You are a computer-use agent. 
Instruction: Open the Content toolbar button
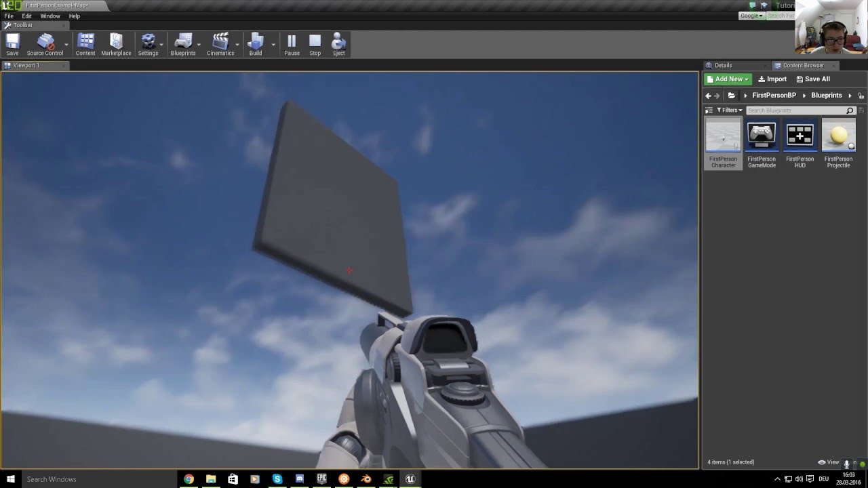coord(85,45)
